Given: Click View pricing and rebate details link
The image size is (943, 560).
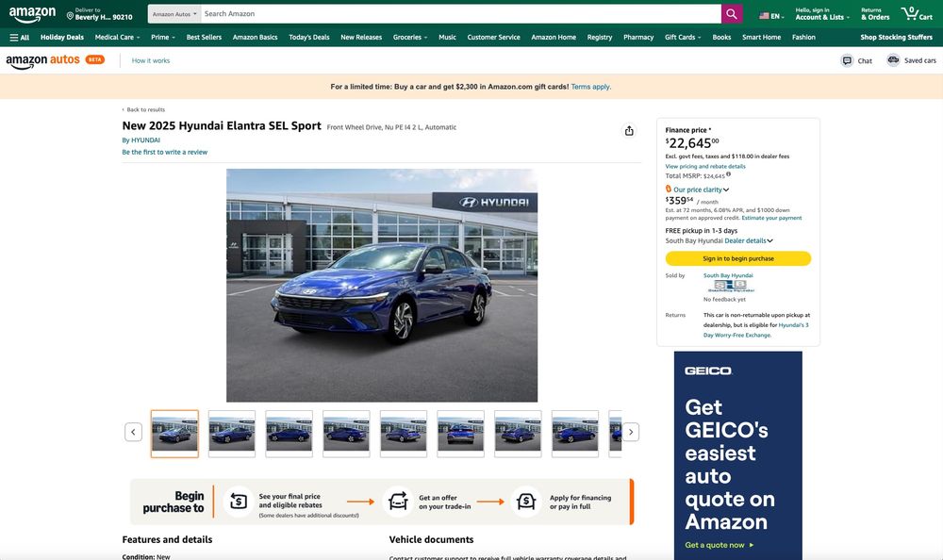Looking at the screenshot, I should point(704,166).
